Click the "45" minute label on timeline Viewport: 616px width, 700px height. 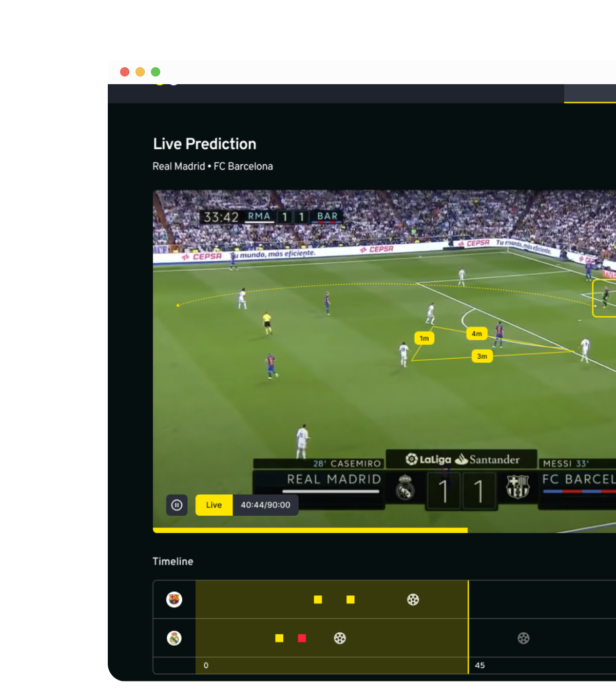pyautogui.click(x=480, y=665)
